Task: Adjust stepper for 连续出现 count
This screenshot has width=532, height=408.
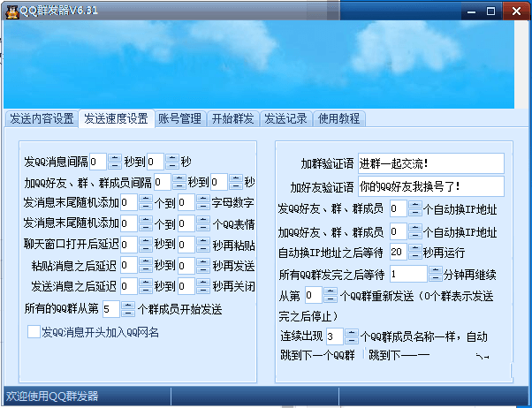Action: pyautogui.click(x=351, y=336)
